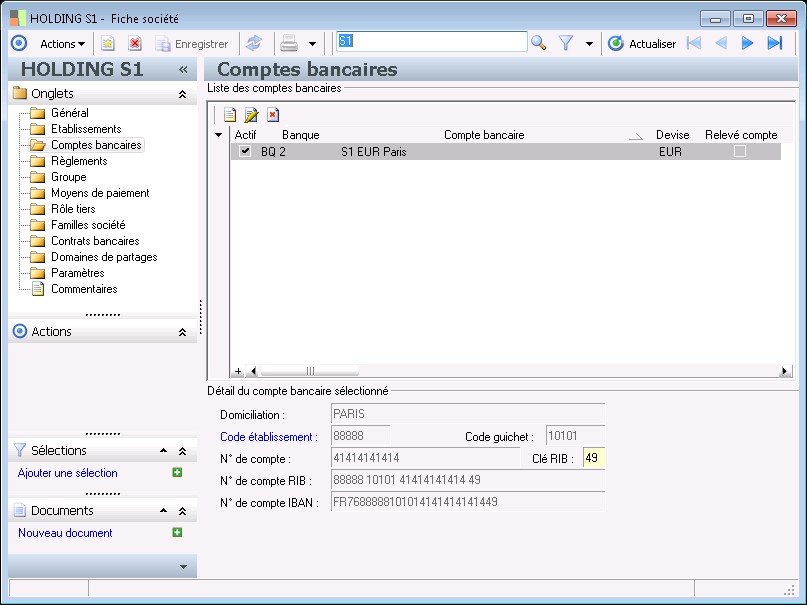Open the Groupe tab
The image size is (807, 605).
pos(68,177)
